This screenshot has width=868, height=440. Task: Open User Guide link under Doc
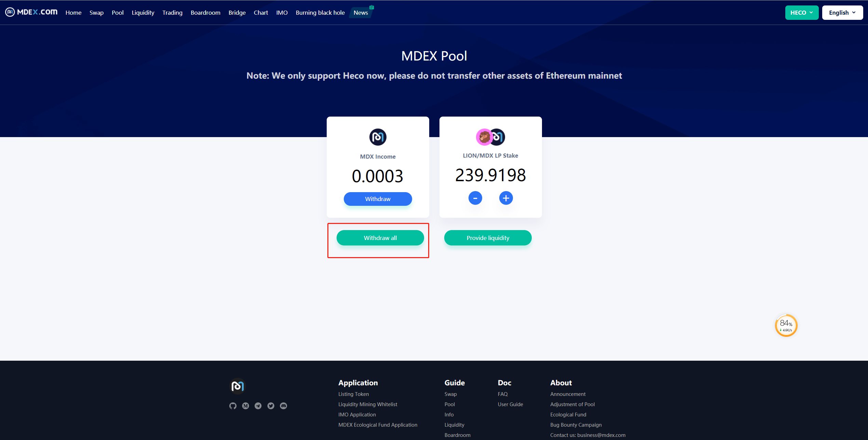coord(510,404)
